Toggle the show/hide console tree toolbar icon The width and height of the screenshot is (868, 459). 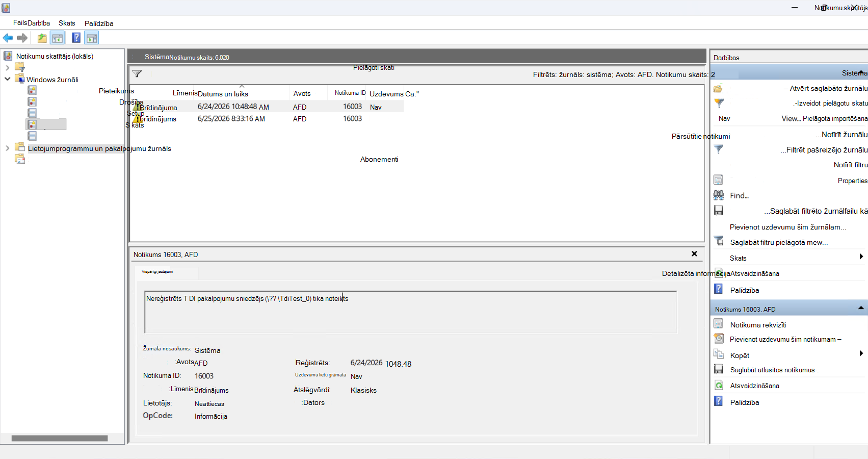tap(58, 38)
